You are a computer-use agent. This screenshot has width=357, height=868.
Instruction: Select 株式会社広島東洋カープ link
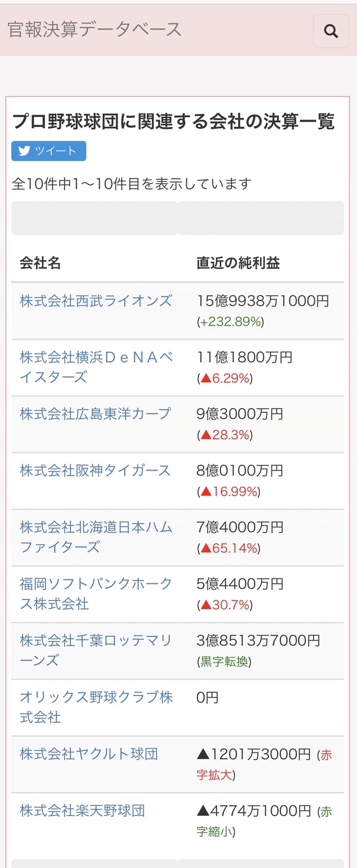tap(95, 414)
